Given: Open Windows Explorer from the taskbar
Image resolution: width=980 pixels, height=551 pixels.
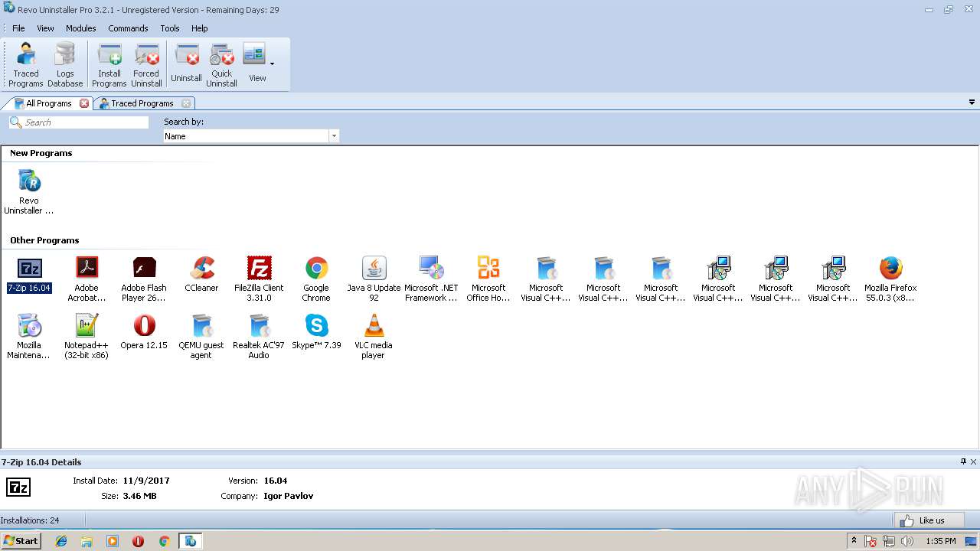Looking at the screenshot, I should point(87,541).
